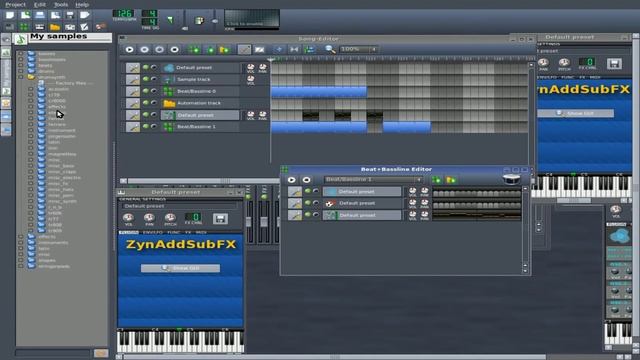Solo the Automation track

click(x=154, y=102)
